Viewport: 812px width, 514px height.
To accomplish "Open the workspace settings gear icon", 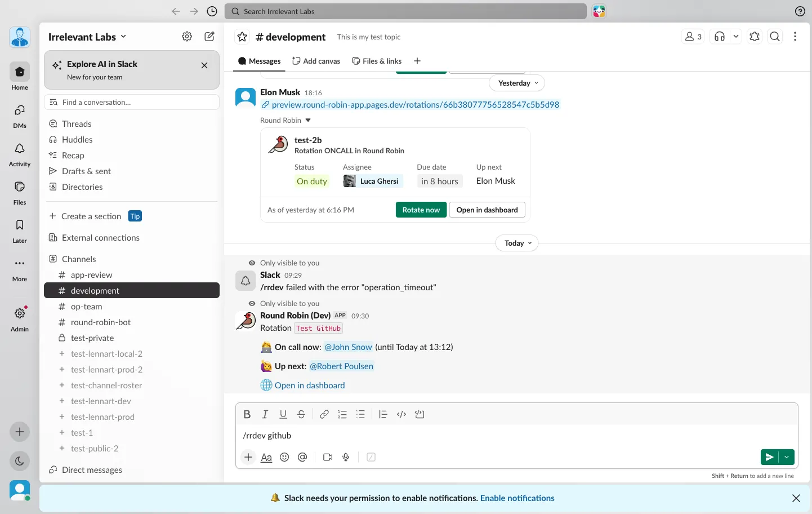I will (x=187, y=37).
